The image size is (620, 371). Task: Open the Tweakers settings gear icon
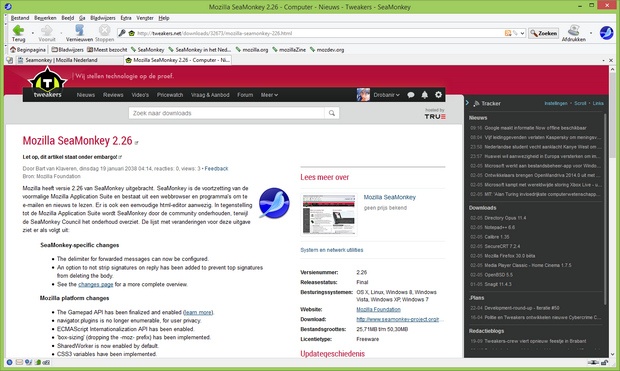coord(439,95)
